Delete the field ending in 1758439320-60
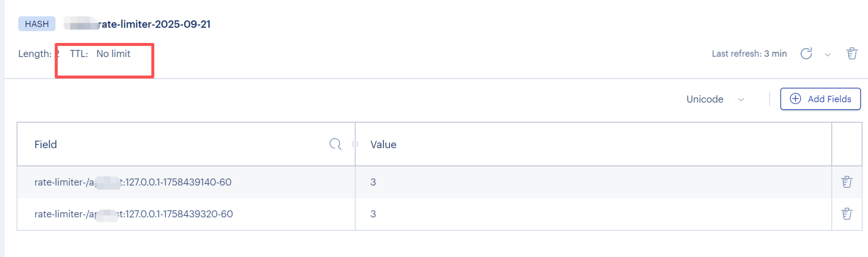 (x=847, y=214)
